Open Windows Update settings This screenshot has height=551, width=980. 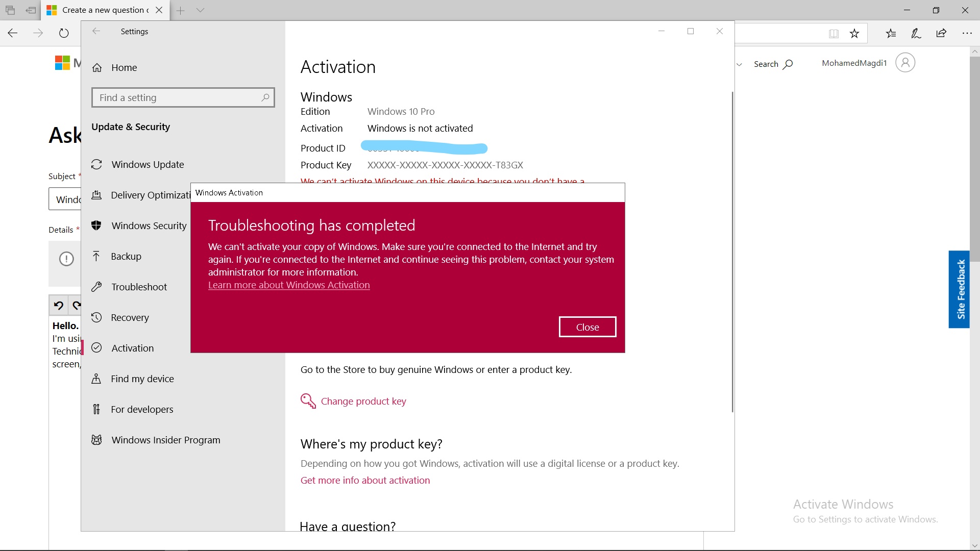point(148,164)
